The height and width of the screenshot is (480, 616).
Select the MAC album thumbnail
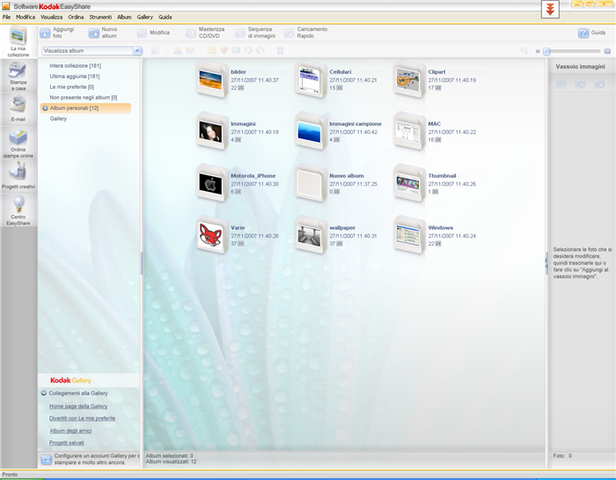[x=409, y=132]
